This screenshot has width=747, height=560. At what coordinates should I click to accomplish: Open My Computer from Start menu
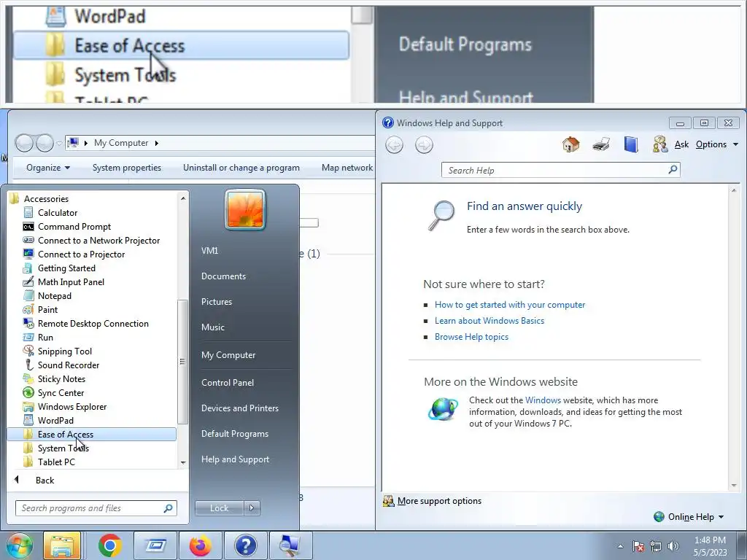[x=228, y=355]
